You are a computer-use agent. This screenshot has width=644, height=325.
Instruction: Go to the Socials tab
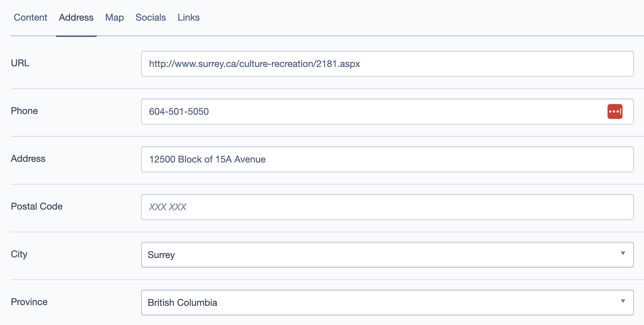pyautogui.click(x=151, y=17)
